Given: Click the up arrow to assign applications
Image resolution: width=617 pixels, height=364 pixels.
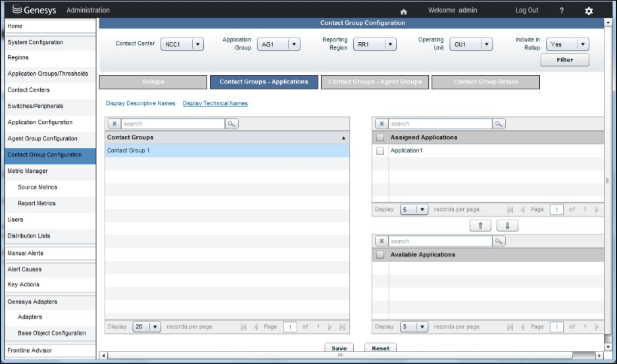Looking at the screenshot, I should click(480, 225).
